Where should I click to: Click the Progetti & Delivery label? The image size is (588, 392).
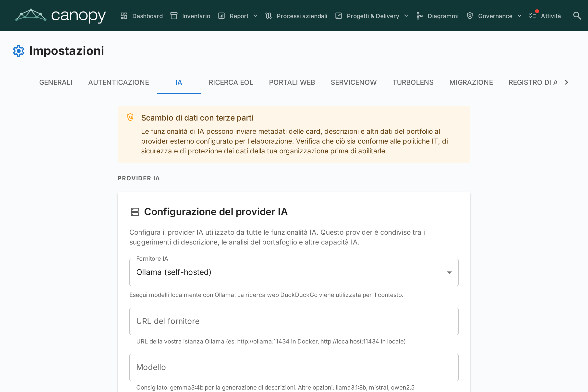point(373,16)
